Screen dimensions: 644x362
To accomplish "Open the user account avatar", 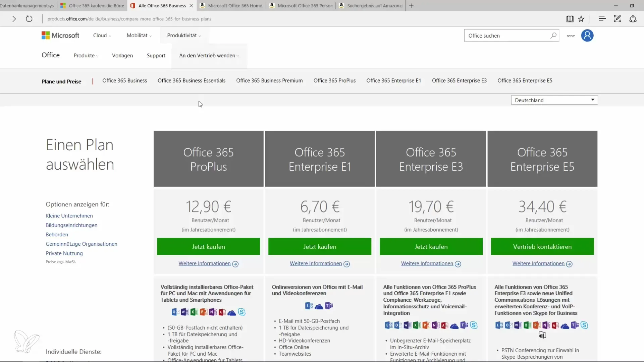I will click(x=587, y=36).
